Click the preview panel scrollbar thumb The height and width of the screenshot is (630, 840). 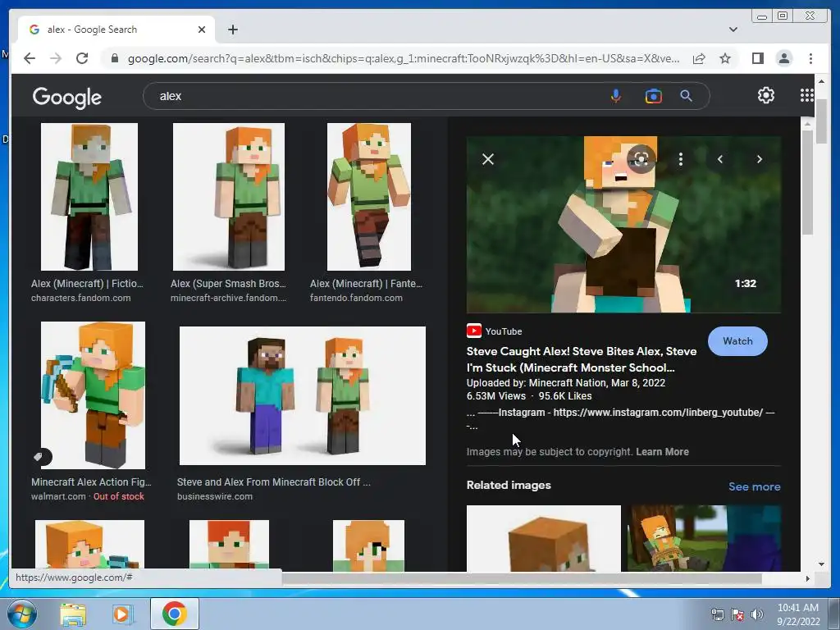(808, 182)
